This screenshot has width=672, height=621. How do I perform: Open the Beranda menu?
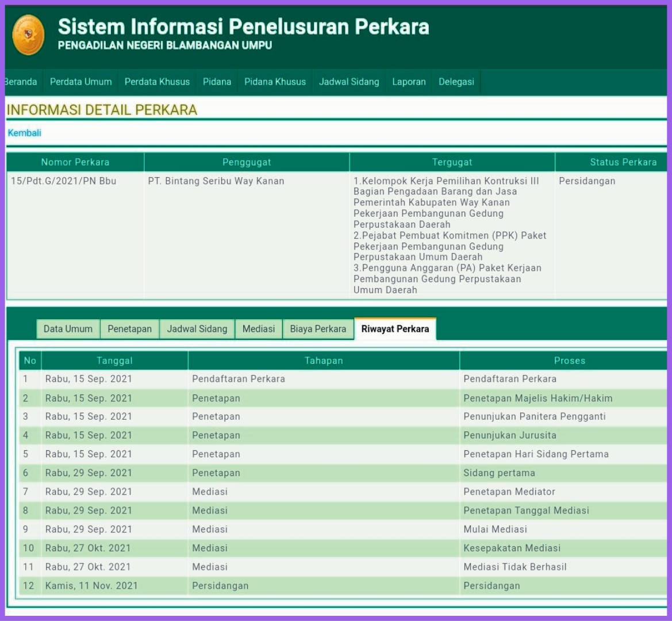21,82
